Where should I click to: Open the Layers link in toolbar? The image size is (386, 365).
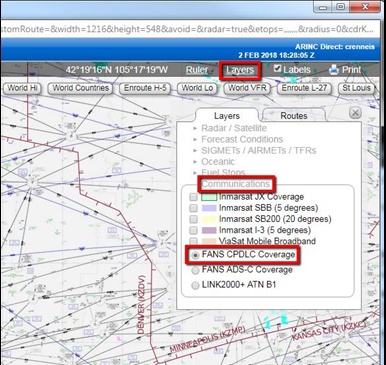[240, 70]
